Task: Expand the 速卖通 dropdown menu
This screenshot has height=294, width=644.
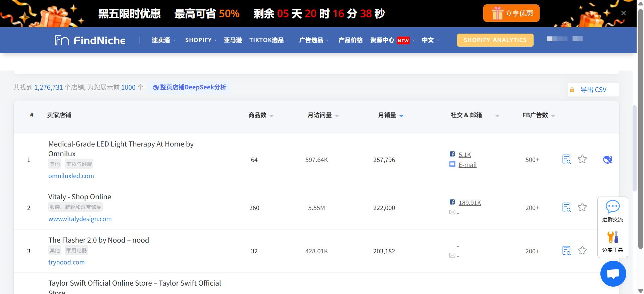Action: tap(163, 40)
